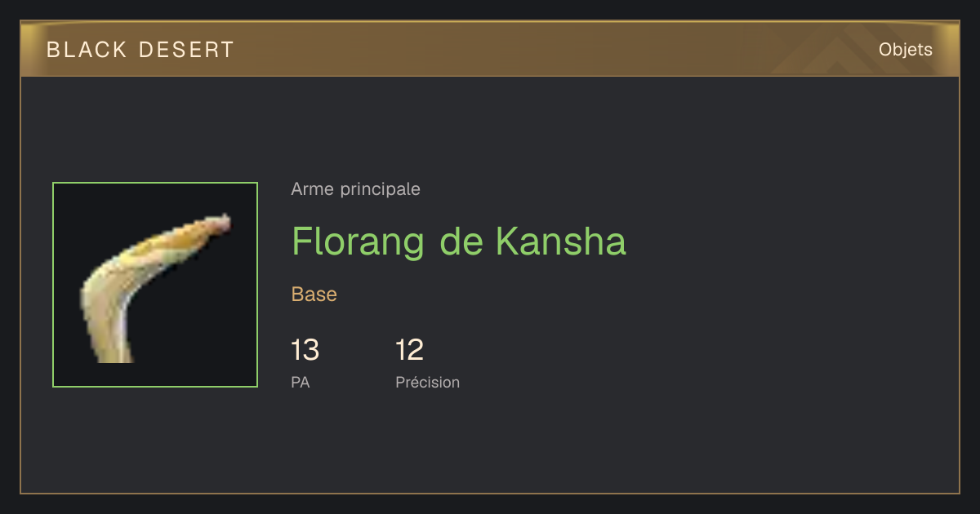Image resolution: width=980 pixels, height=514 pixels.
Task: Click the PA value 13
Action: click(305, 350)
